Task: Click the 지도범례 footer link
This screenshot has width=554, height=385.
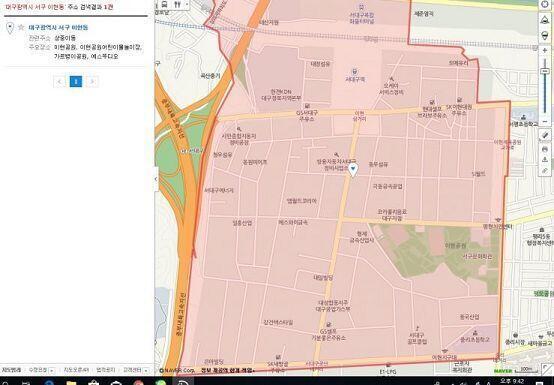Action: point(11,370)
